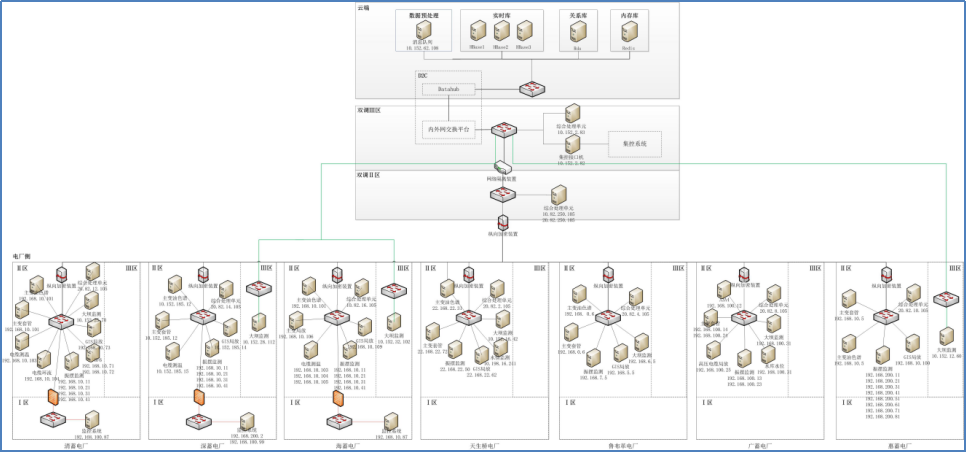Click 高压电缆局放 server in 广蓄电厂
This screenshot has width=967, height=454.
click(714, 350)
